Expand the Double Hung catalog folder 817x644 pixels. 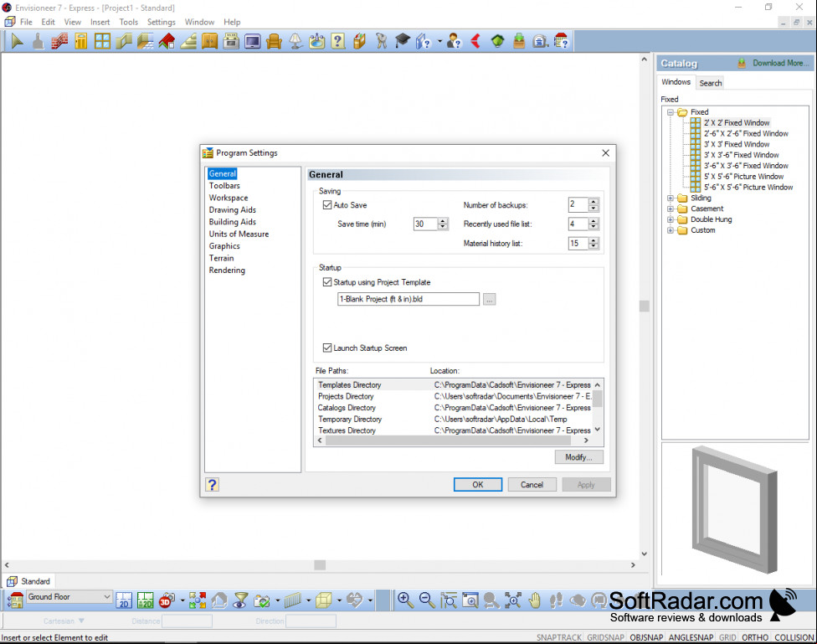coord(671,219)
